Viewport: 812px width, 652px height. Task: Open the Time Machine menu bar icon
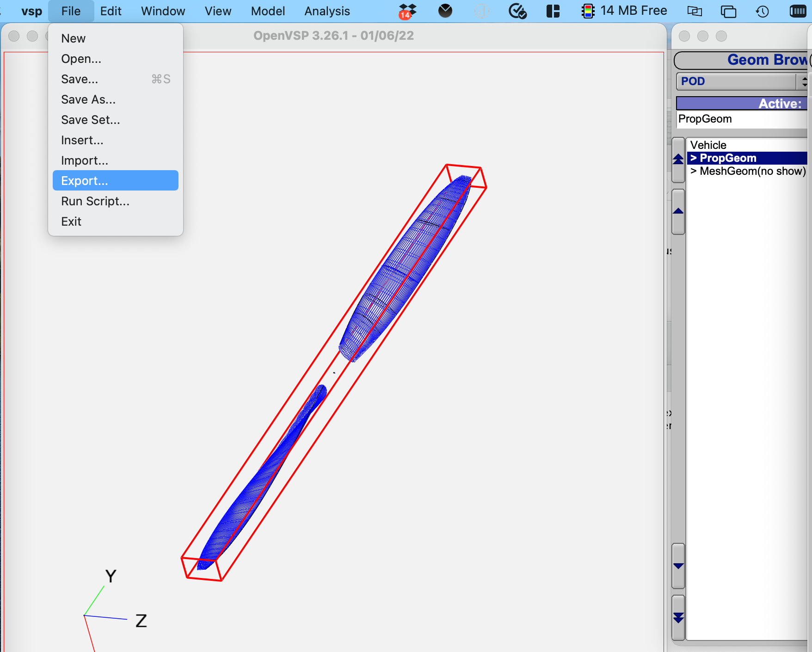(762, 11)
